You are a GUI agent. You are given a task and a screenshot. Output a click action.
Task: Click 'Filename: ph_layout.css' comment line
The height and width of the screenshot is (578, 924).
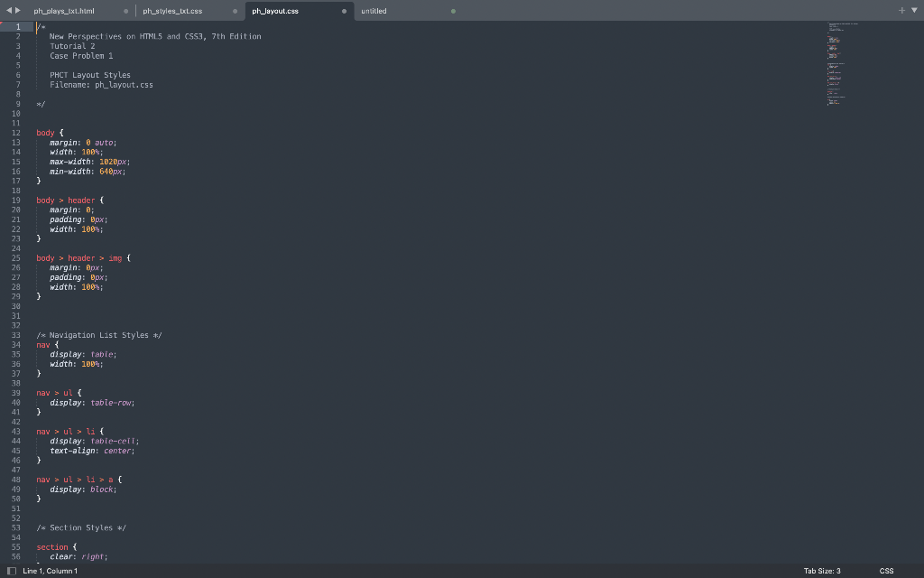point(101,85)
